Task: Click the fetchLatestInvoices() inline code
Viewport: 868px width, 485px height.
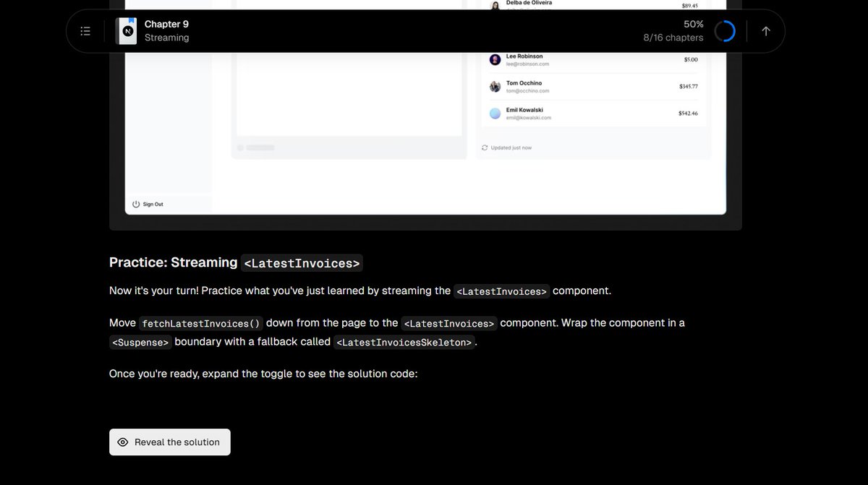Action: pos(201,323)
